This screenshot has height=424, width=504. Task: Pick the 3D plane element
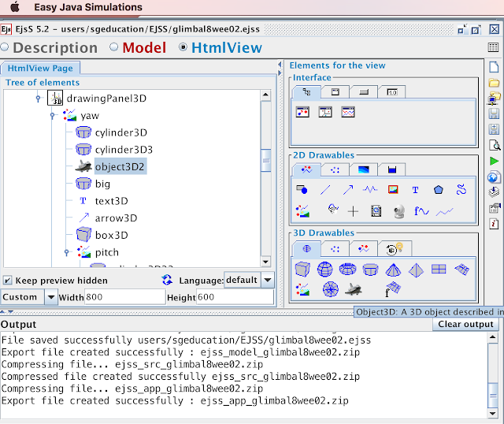439,269
